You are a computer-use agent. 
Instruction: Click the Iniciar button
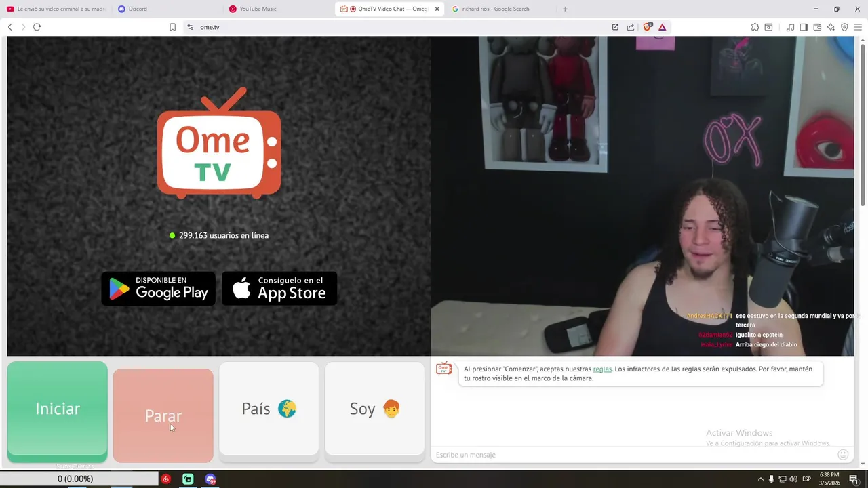click(58, 409)
